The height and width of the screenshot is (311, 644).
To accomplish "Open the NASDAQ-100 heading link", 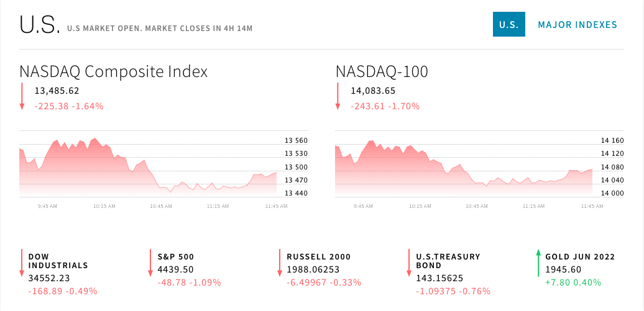I will click(382, 71).
